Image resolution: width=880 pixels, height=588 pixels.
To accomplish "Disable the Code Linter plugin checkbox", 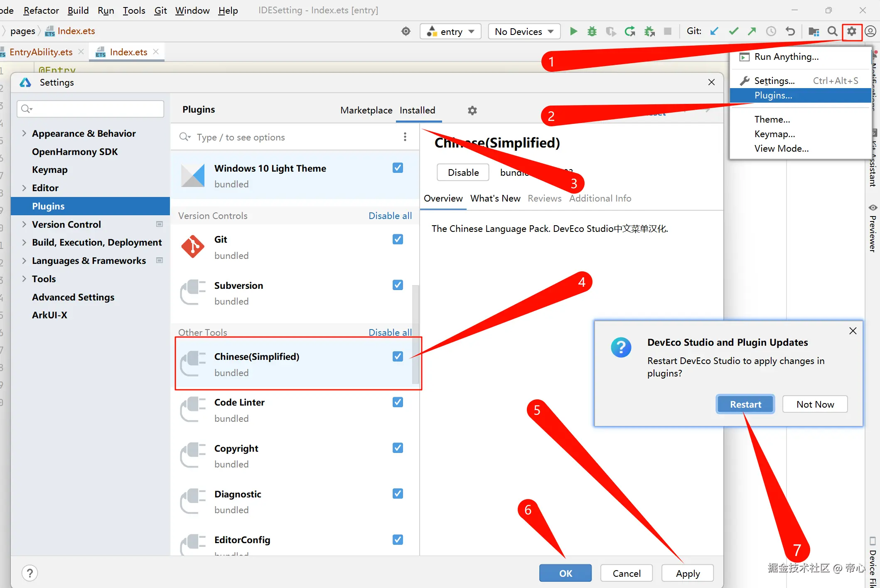I will pyautogui.click(x=398, y=402).
